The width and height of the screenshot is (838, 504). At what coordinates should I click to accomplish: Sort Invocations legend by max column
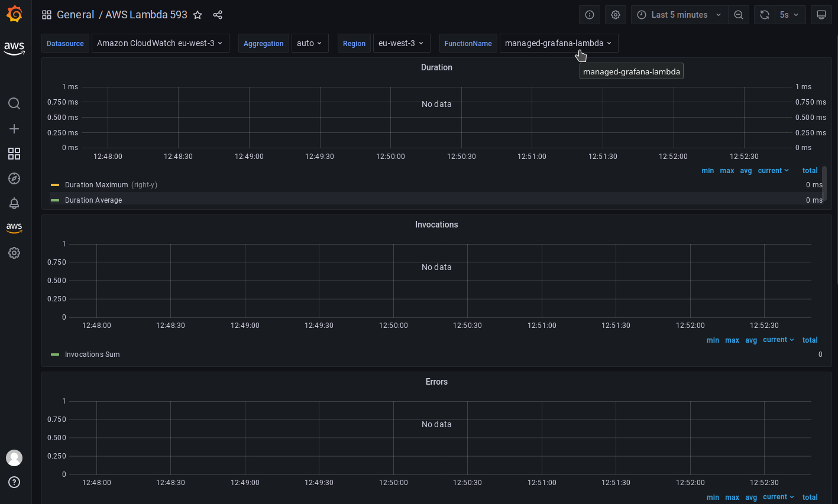click(x=732, y=340)
